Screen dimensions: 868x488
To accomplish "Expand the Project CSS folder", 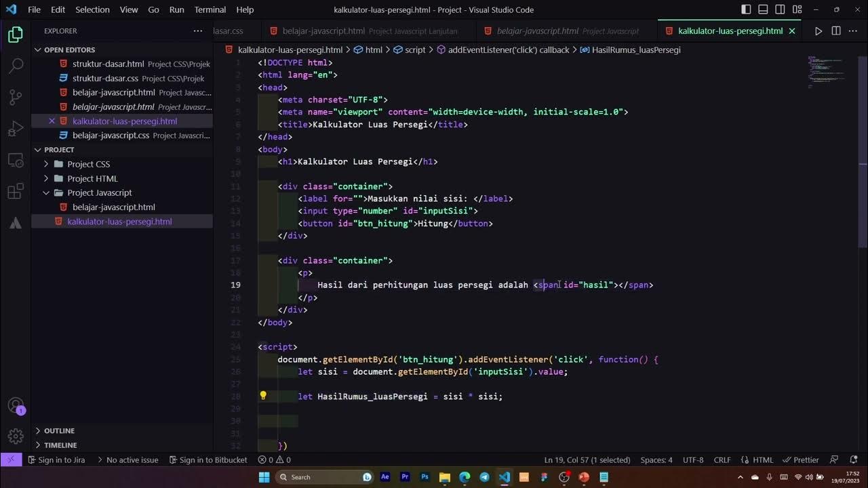I will [123, 164].
